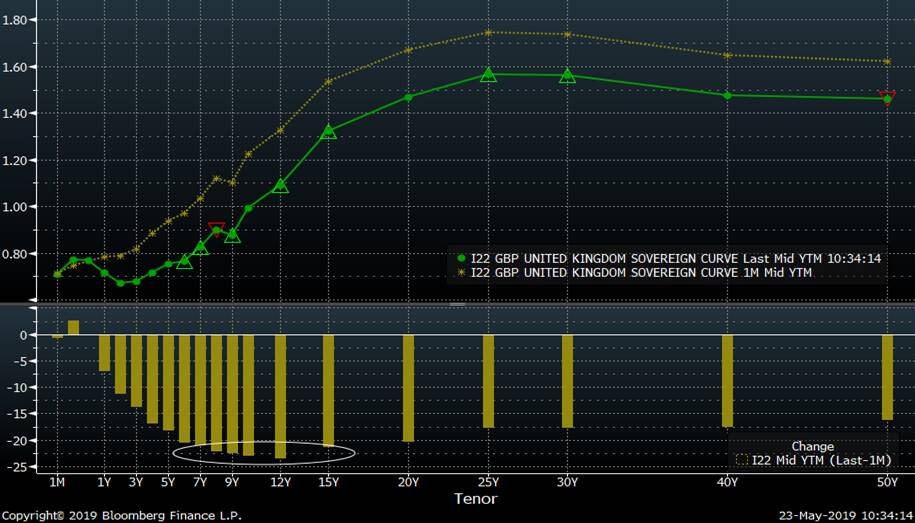Screen dimensions: 915x523
Task: Click the Last Mid YTM legend entry
Action: [669, 259]
